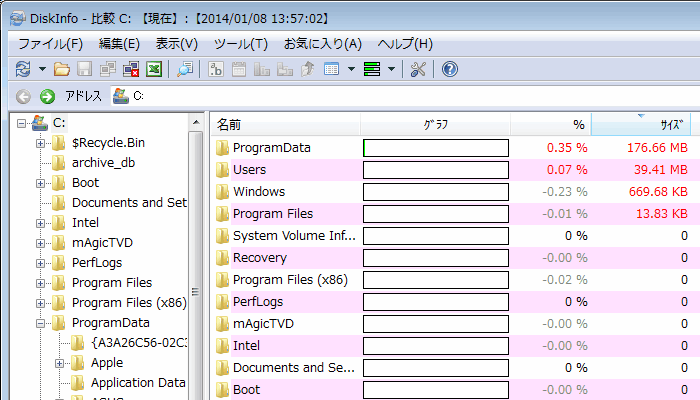This screenshot has width=700, height=400.
Task: Click the open folder toolbar icon
Action: tap(62, 69)
